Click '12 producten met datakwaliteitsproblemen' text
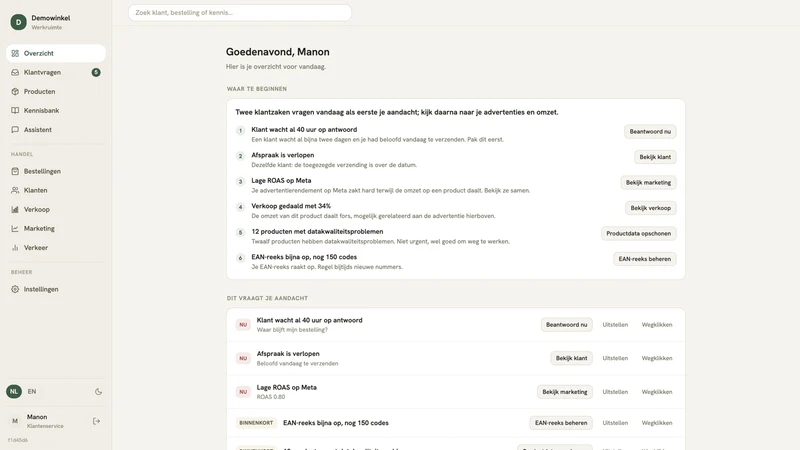Screen dimensions: 800x450 click(x=317, y=232)
